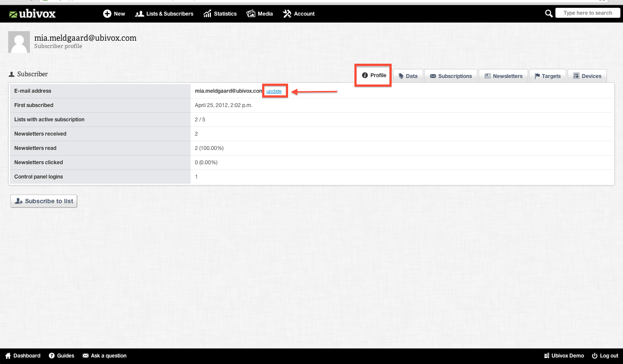Viewport: 623px width, 364px height.
Task: Click the Lists with active subscription label
Action: 49,120
